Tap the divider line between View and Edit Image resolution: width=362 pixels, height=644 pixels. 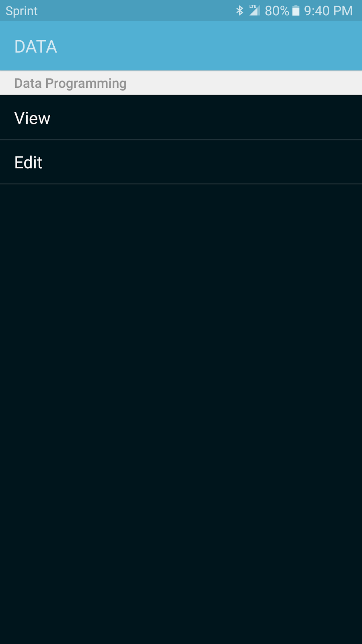tap(181, 140)
